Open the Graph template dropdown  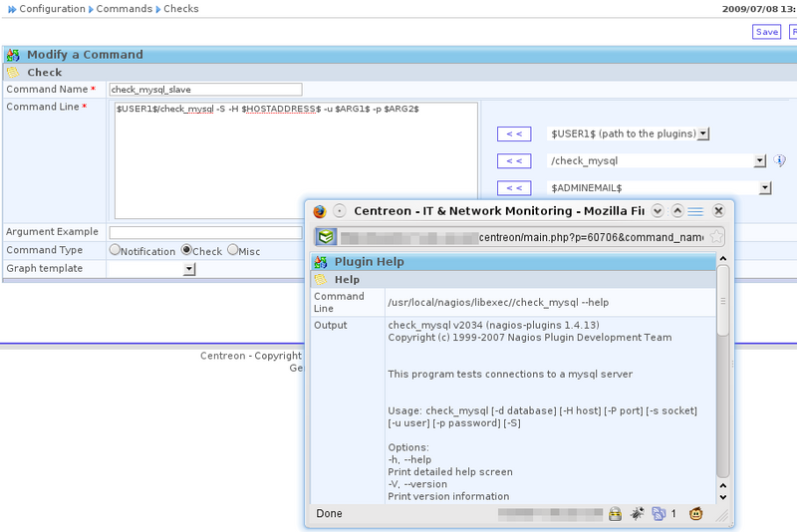189,269
